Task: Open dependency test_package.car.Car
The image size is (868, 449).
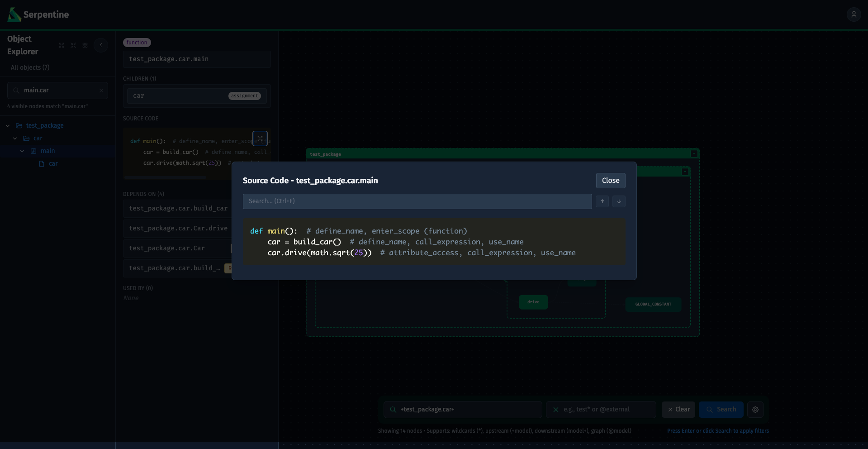Action: coord(178,248)
